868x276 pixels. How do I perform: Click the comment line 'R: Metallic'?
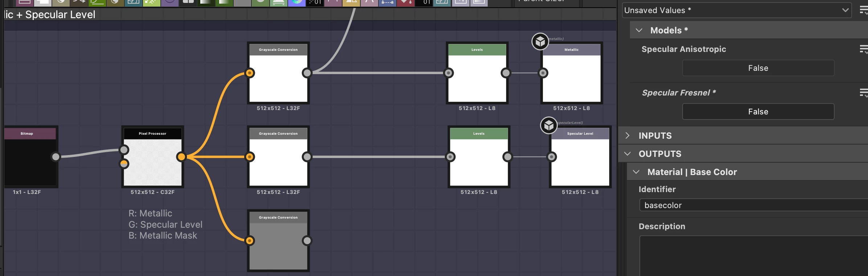pos(150,213)
